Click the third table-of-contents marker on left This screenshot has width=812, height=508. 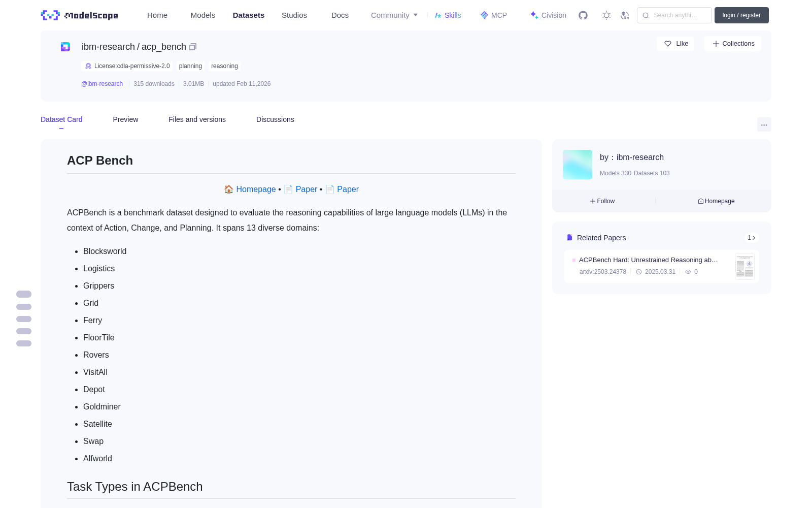[24, 319]
